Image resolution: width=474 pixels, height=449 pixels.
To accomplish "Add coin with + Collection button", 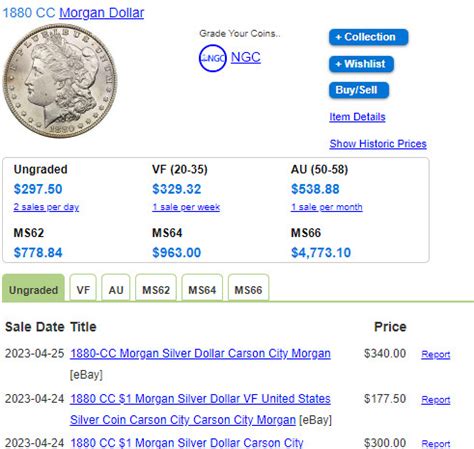I will coord(369,37).
